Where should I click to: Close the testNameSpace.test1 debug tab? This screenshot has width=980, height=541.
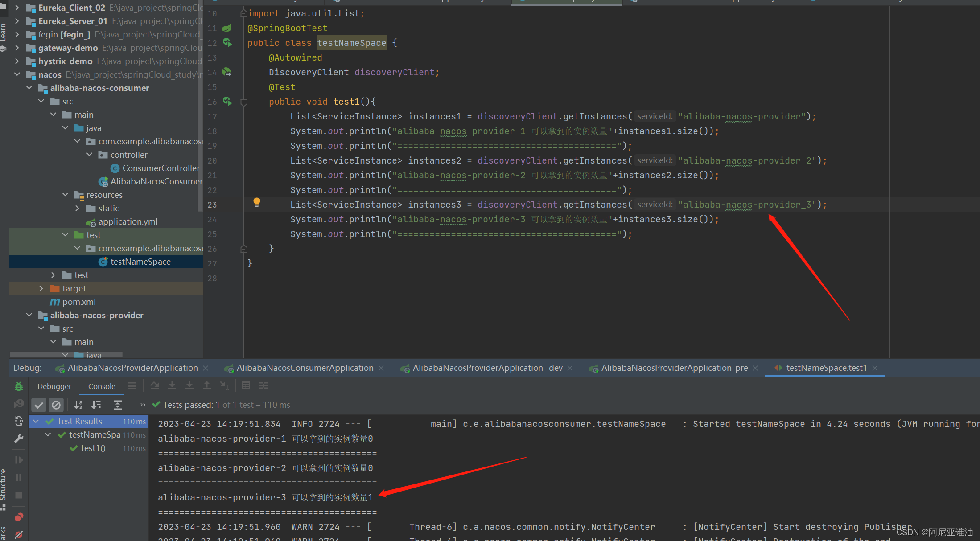875,368
